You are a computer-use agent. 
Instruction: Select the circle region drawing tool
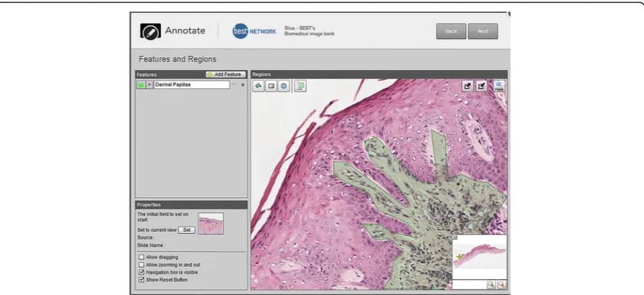point(284,86)
